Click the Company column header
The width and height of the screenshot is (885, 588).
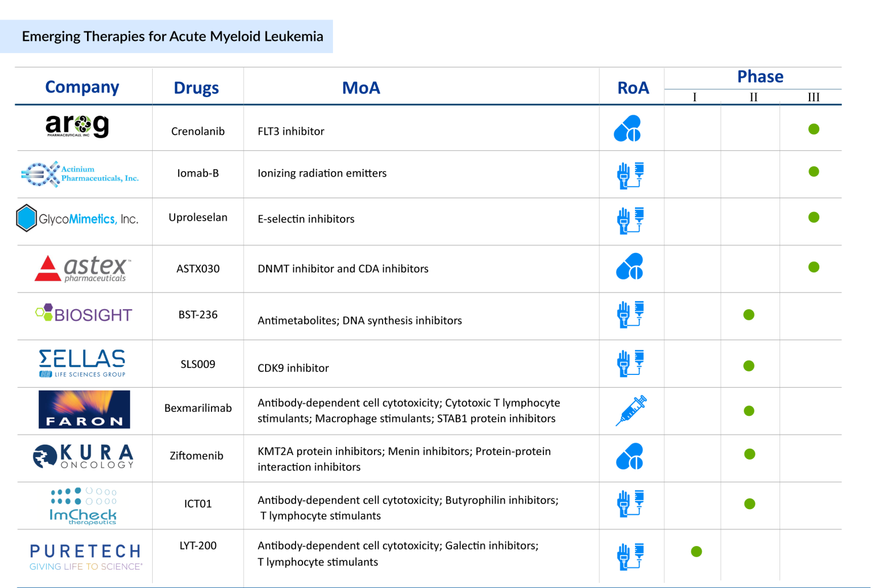82,86
